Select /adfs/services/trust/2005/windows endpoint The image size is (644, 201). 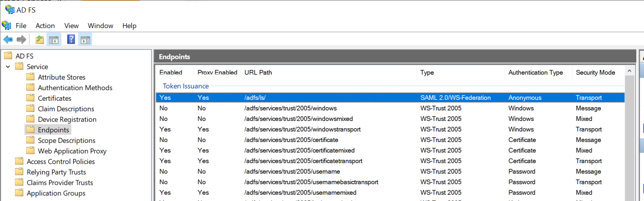tap(291, 108)
